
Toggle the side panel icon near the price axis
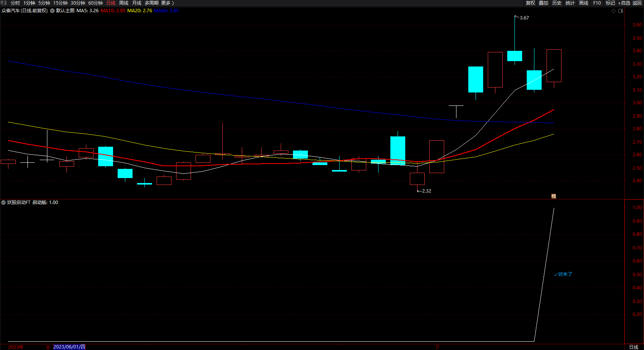[x=621, y=11]
